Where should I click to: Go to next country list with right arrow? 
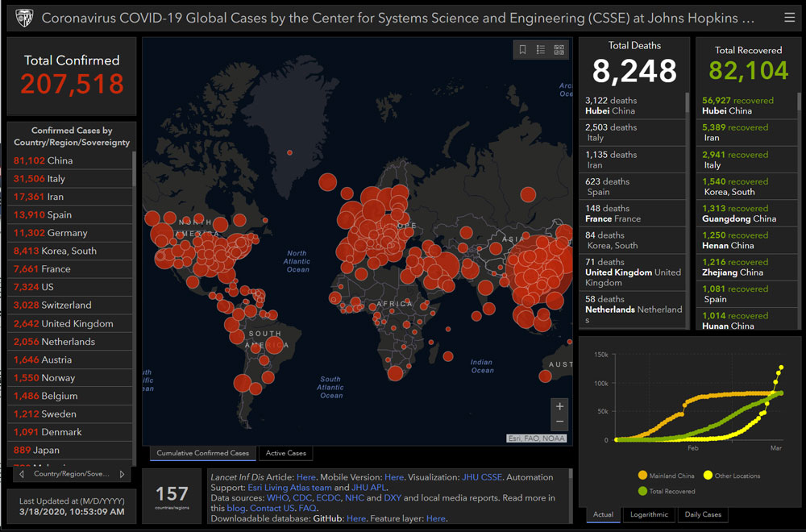[122, 474]
